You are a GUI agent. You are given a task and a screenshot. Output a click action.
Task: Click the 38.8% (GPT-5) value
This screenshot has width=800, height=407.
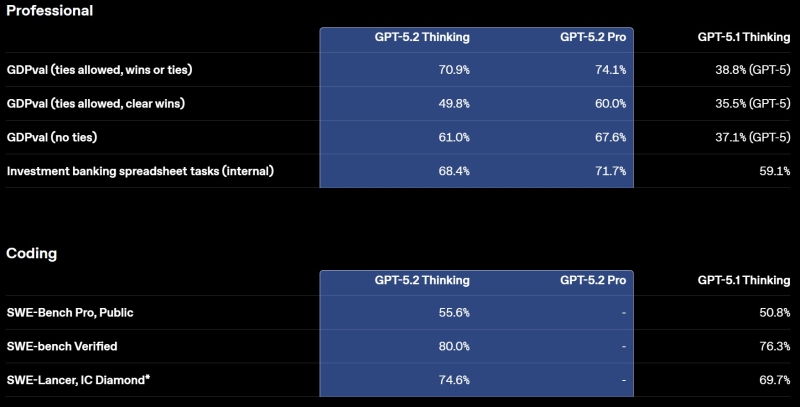click(739, 70)
